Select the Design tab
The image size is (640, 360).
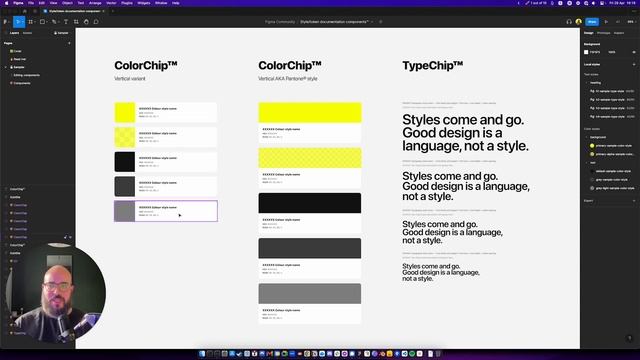pos(588,33)
